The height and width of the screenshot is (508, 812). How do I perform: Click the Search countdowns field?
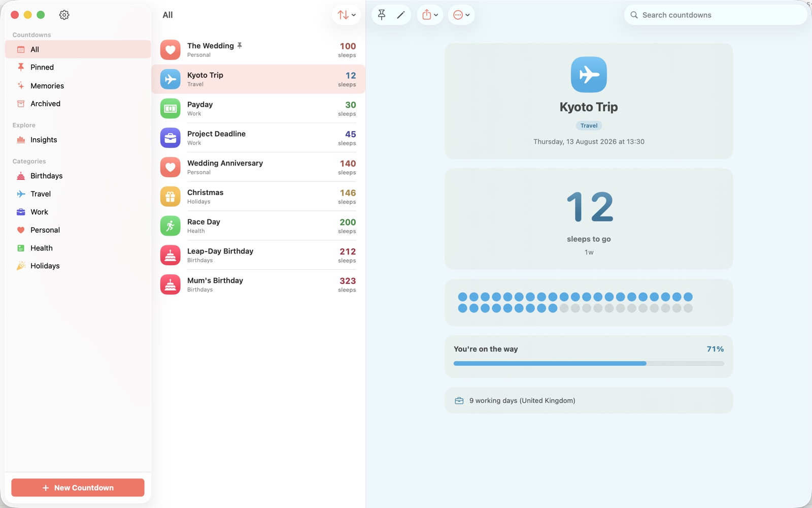pyautogui.click(x=716, y=15)
